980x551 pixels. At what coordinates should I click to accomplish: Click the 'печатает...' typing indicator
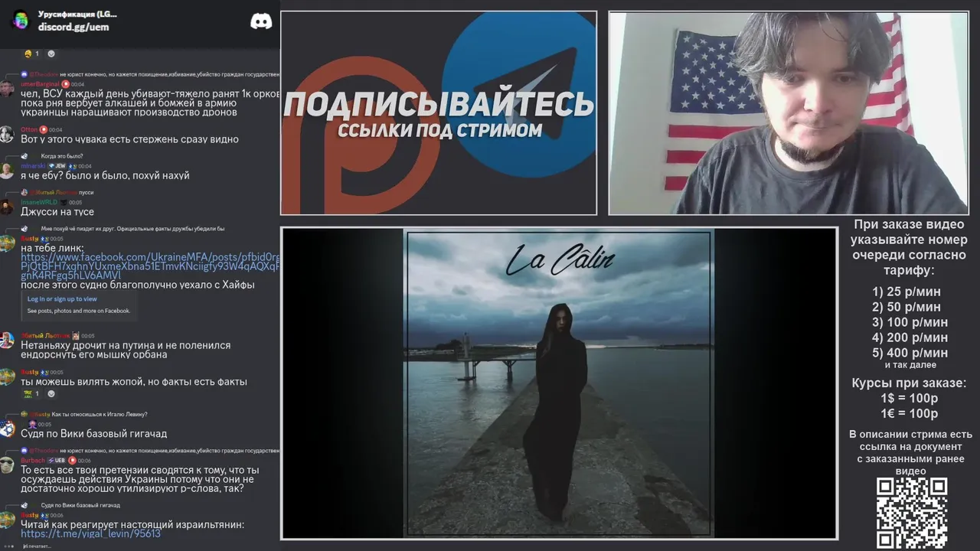(x=37, y=546)
